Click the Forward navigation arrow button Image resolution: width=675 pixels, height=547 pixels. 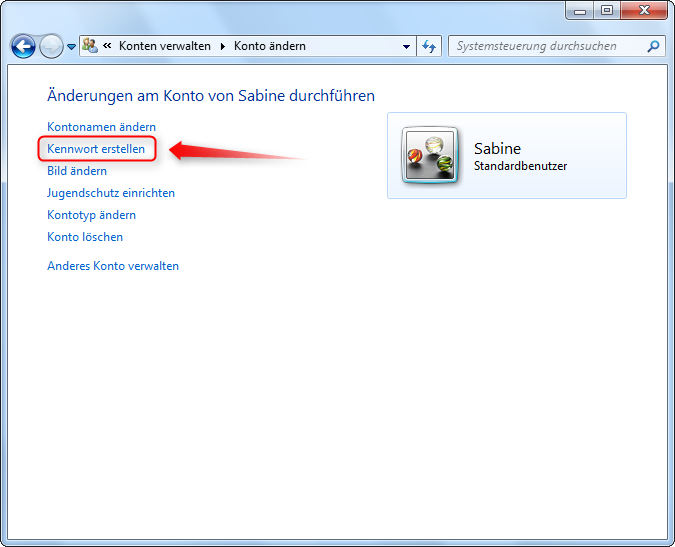pyautogui.click(x=51, y=47)
